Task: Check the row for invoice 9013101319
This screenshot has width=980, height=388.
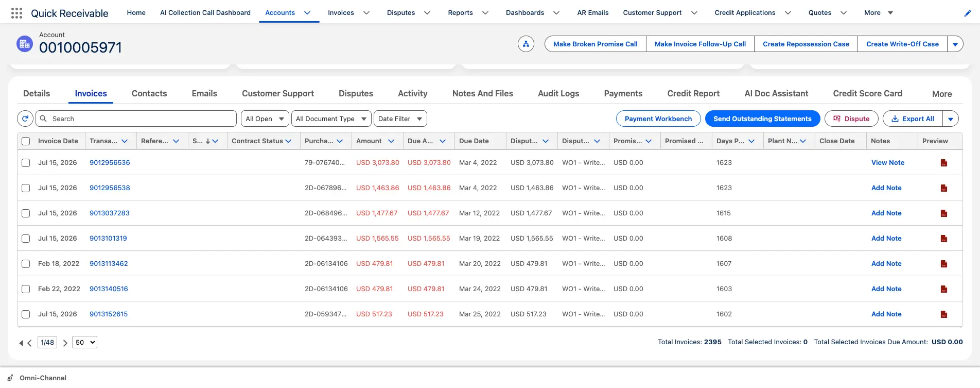Action: point(26,239)
